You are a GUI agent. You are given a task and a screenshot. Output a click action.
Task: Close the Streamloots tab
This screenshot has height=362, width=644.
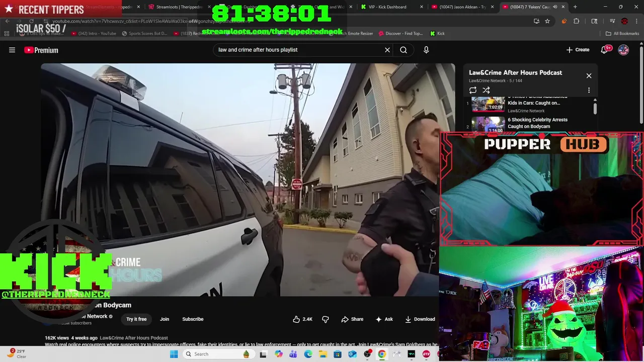point(210,7)
